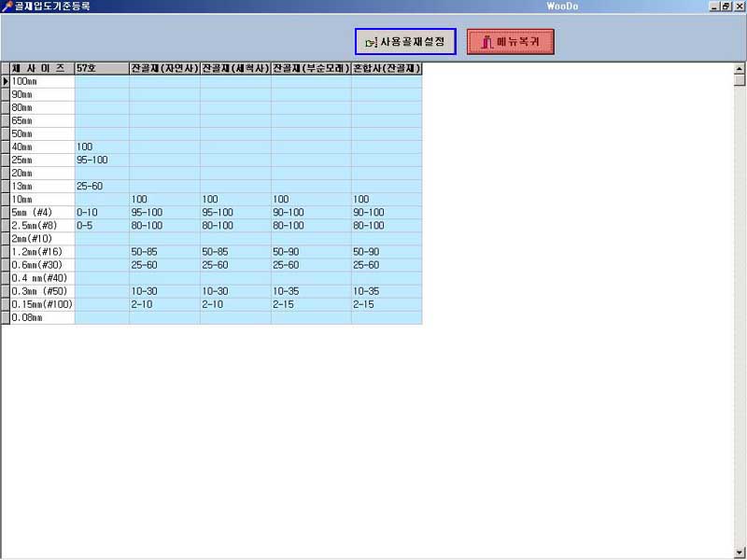Click the scrollbar down arrow
The width and height of the screenshot is (747, 560).
click(740, 553)
